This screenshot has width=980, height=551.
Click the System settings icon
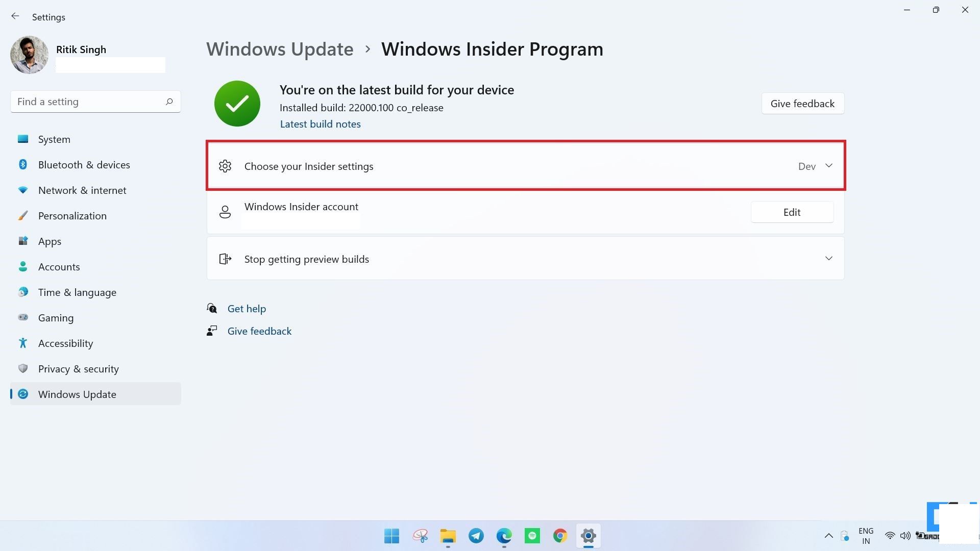coord(23,139)
